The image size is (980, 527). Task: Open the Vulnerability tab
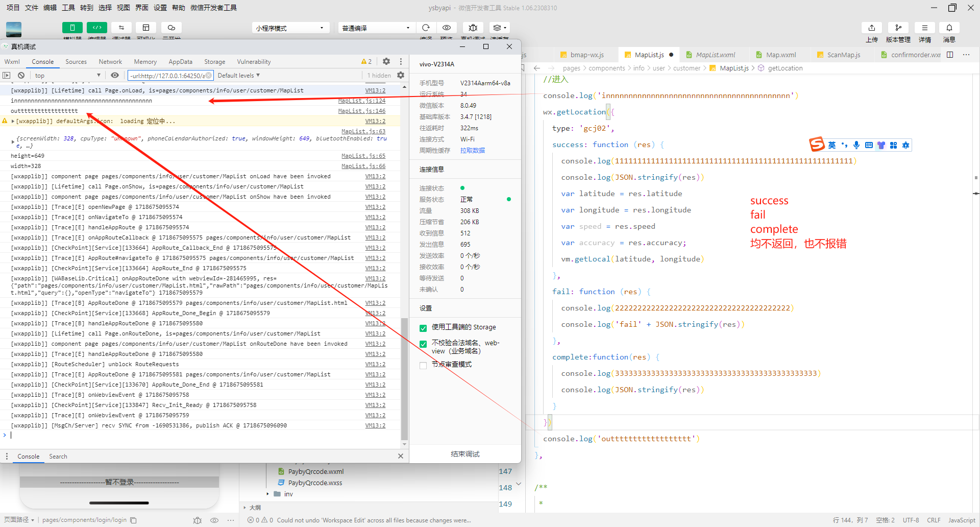254,62
